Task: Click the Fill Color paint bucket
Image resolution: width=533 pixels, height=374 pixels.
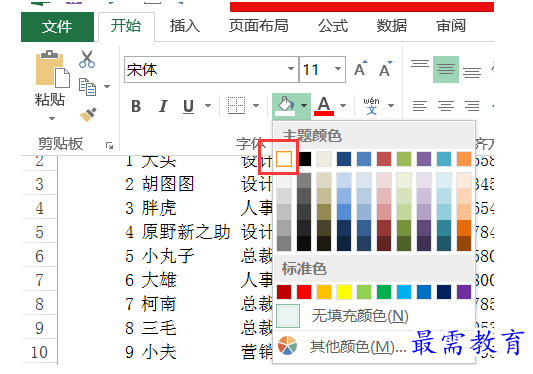Action: coord(285,105)
